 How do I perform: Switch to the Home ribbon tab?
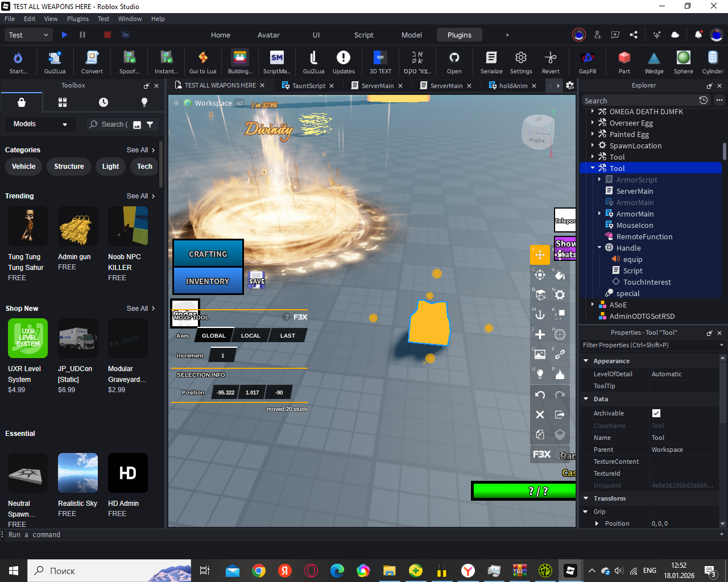(221, 35)
